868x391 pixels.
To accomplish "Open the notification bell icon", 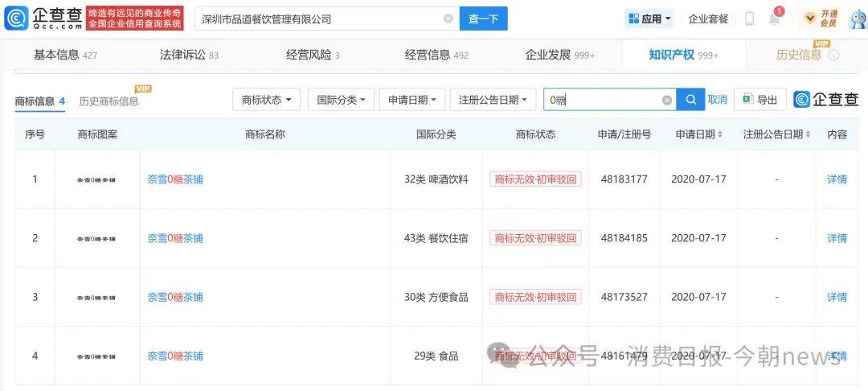I will pos(775,19).
